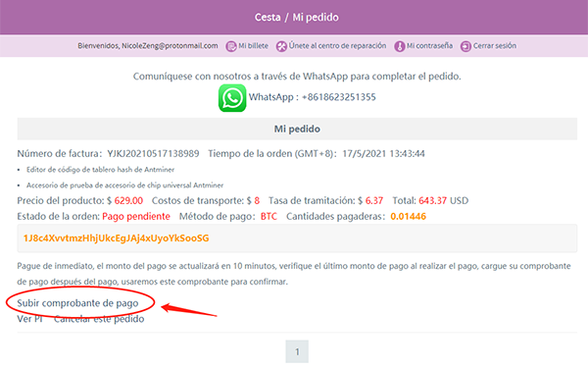Click the green WhatsApp logo icon

coord(232,98)
